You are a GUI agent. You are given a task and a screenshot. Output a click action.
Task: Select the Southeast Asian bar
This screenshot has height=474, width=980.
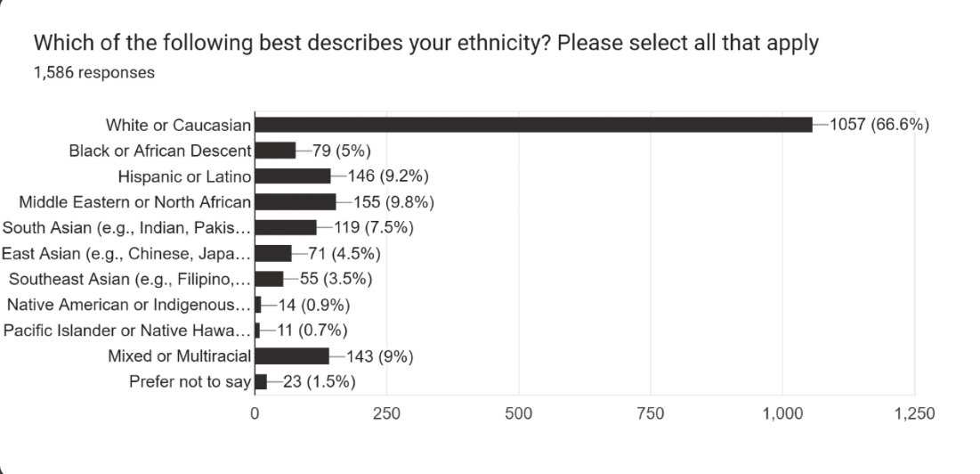270,279
